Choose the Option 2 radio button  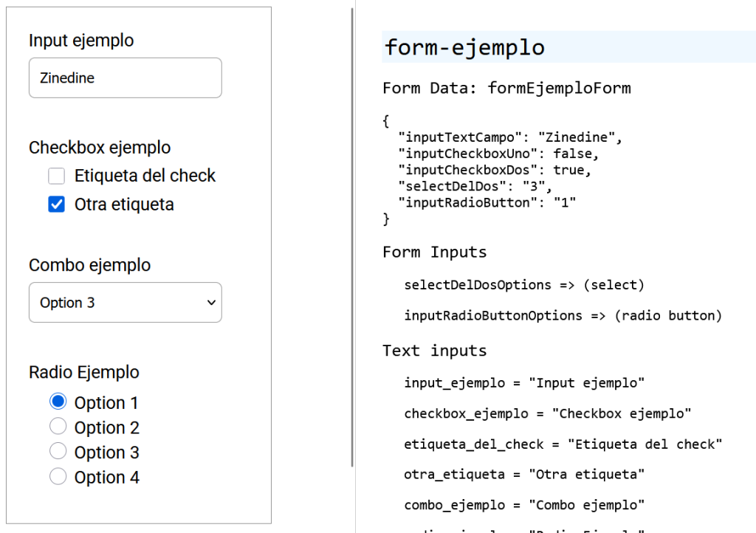(x=58, y=427)
